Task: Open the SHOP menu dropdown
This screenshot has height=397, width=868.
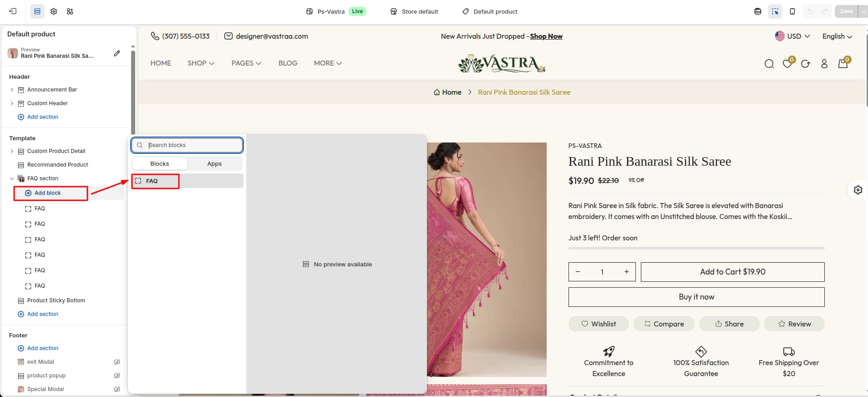Action: [201, 63]
